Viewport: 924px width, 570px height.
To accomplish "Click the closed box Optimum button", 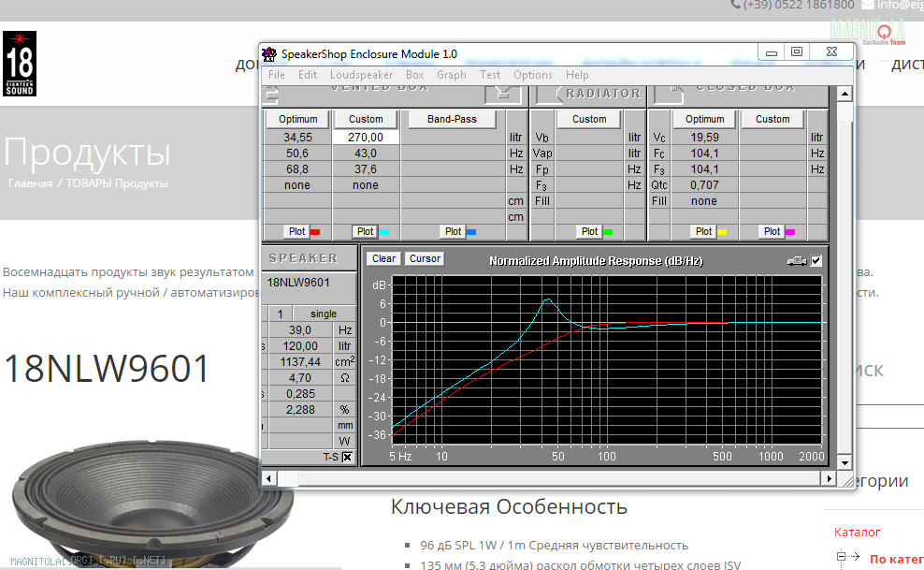I will 705,119.
